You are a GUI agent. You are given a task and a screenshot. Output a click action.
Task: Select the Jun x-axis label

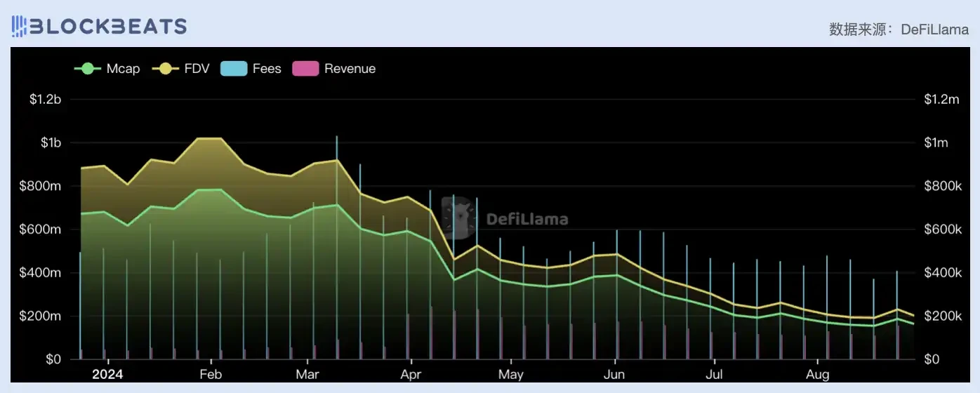614,374
